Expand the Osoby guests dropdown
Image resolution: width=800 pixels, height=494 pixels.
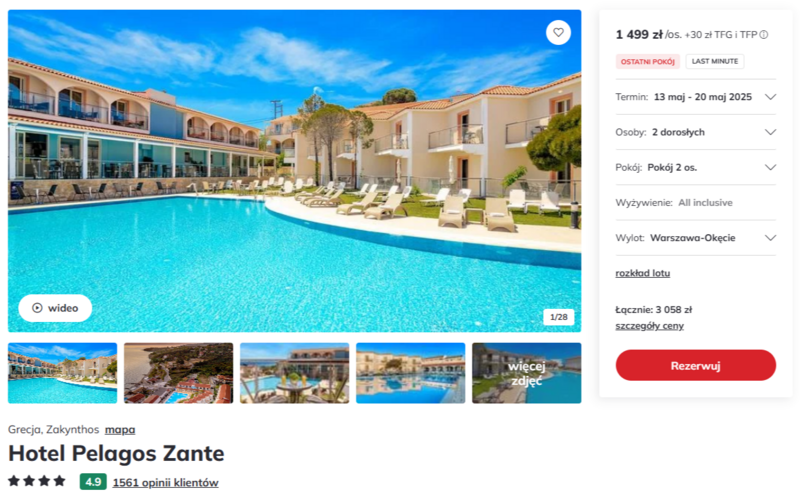pyautogui.click(x=695, y=132)
